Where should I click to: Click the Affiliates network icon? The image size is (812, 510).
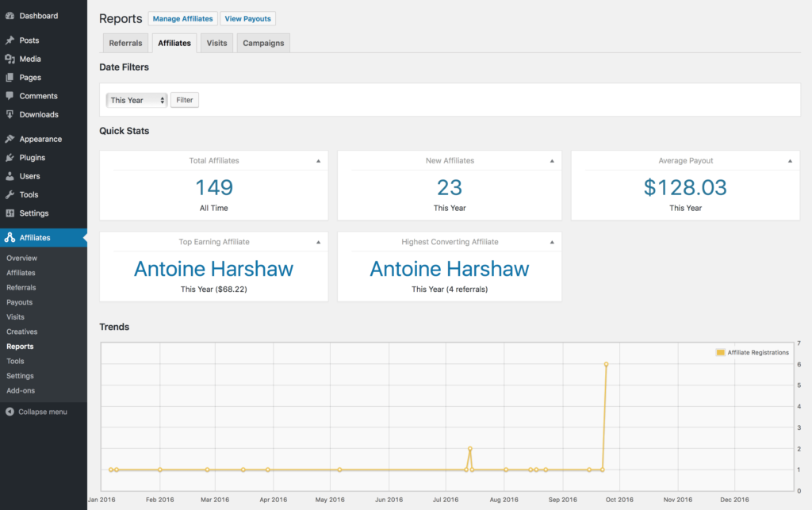click(x=10, y=238)
